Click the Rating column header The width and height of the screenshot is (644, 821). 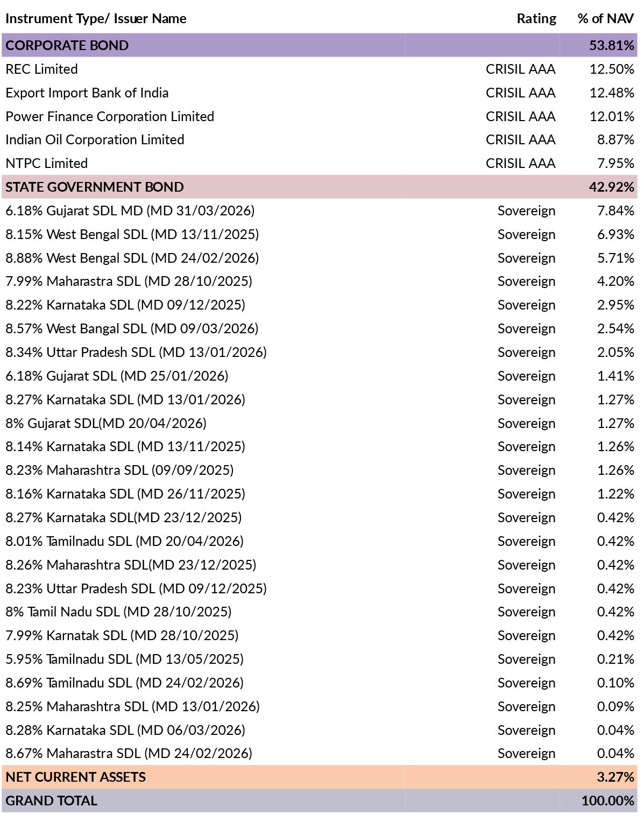coord(536,19)
